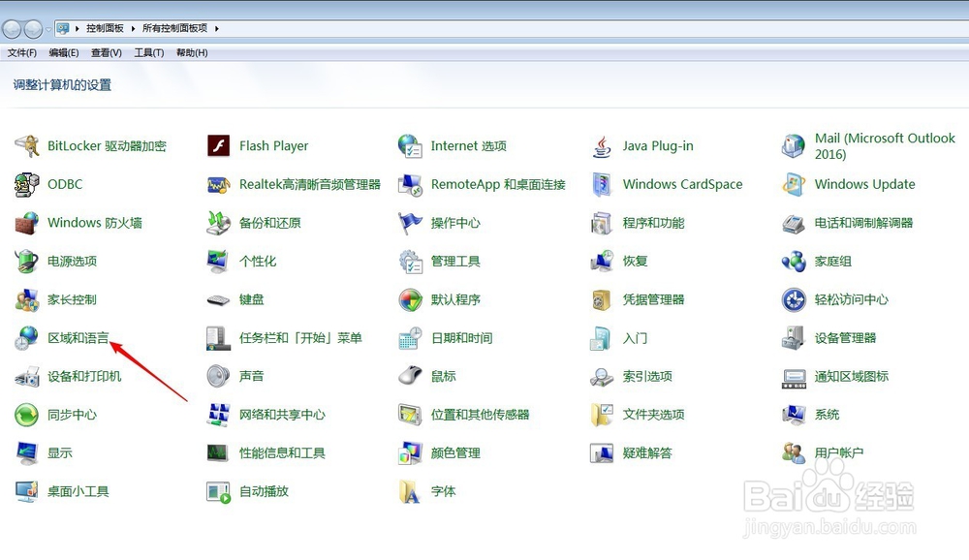The image size is (969, 560).
Task: Click the 默认程序 icon
Action: (x=410, y=299)
